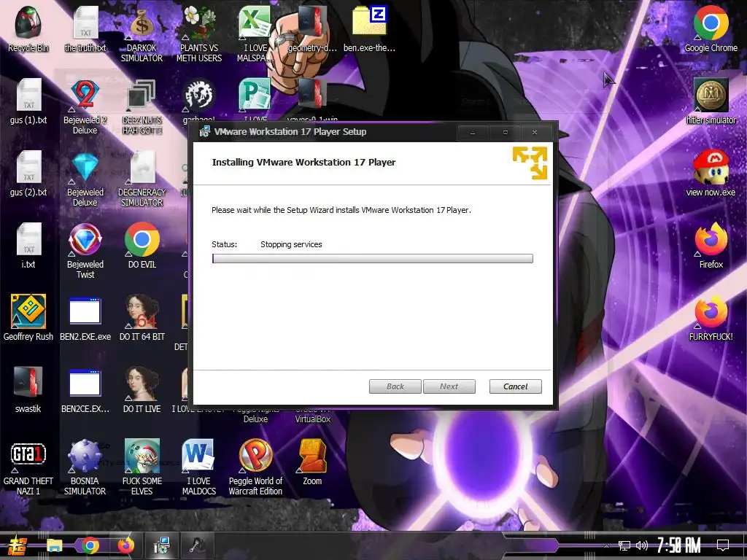Minimize the VMware Workstation Setup window
The height and width of the screenshot is (560, 747).
pos(473,133)
